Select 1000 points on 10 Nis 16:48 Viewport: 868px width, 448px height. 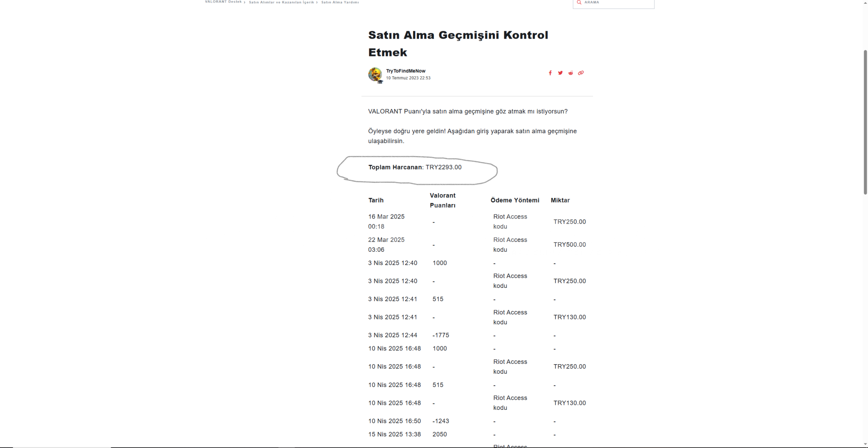click(439, 348)
